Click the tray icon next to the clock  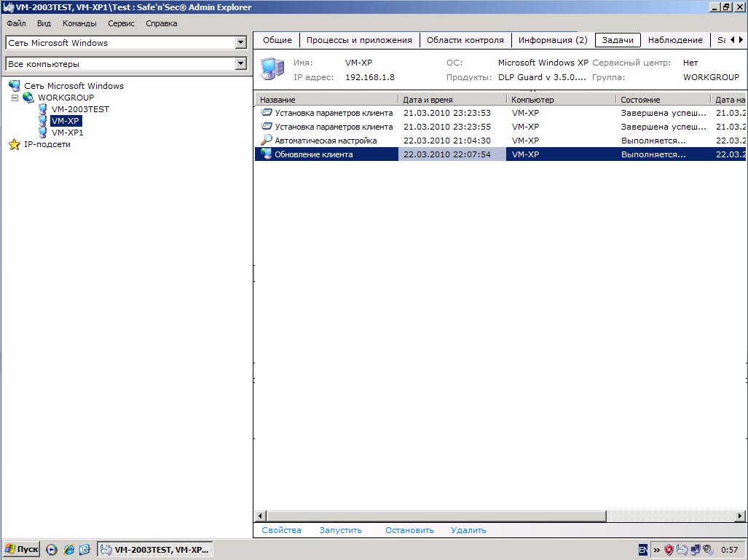point(707,550)
